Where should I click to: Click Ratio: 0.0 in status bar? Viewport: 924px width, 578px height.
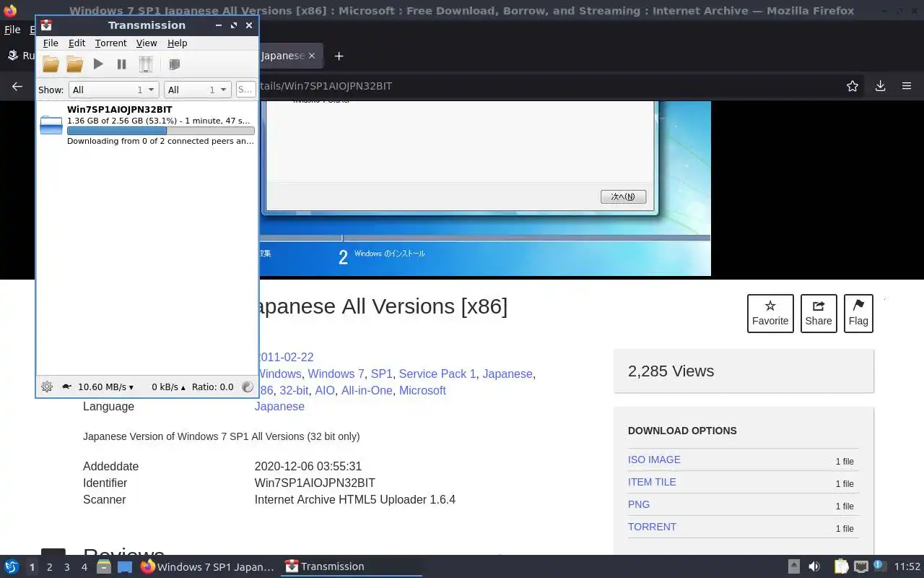tap(212, 387)
